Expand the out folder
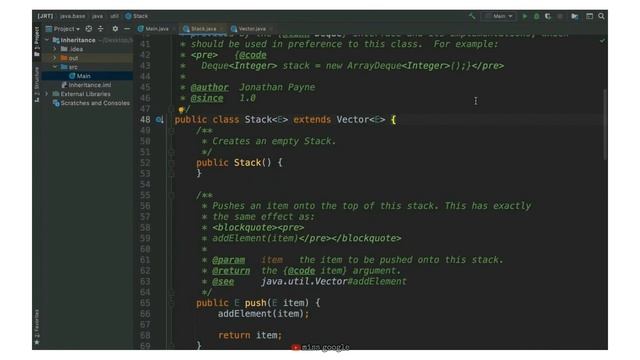Image resolution: width=640 pixels, height=360 pixels. pos(55,58)
